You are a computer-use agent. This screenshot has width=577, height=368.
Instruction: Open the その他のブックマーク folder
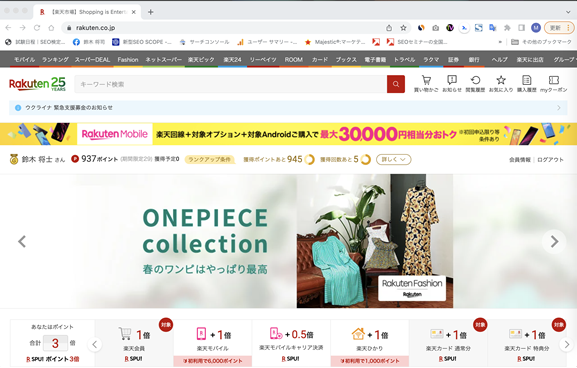pos(541,42)
